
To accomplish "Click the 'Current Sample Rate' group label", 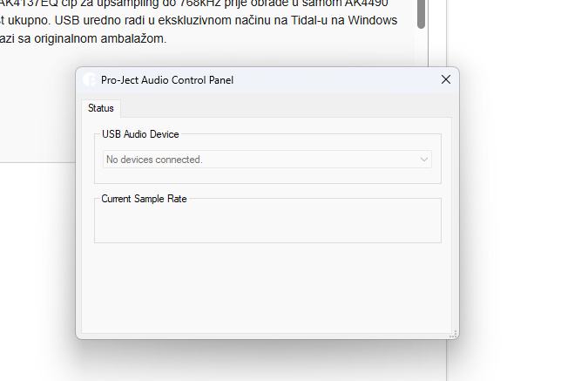I will pos(144,199).
